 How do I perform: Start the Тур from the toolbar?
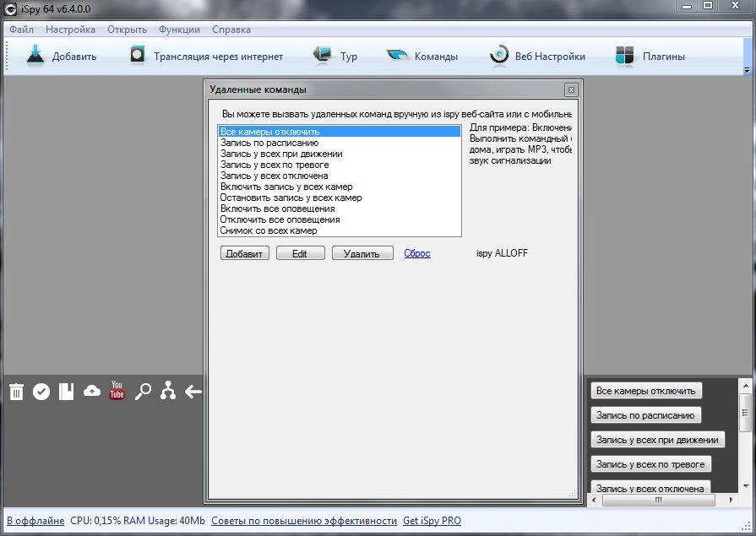(335, 57)
